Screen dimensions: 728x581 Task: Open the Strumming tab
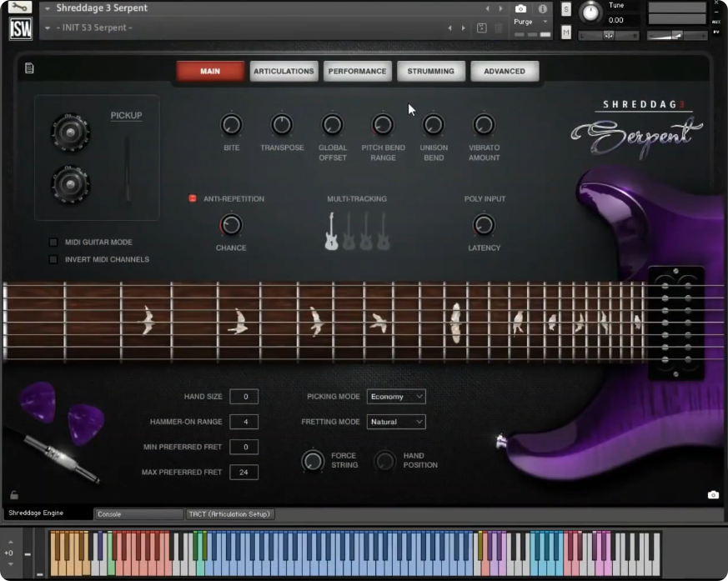(x=431, y=71)
